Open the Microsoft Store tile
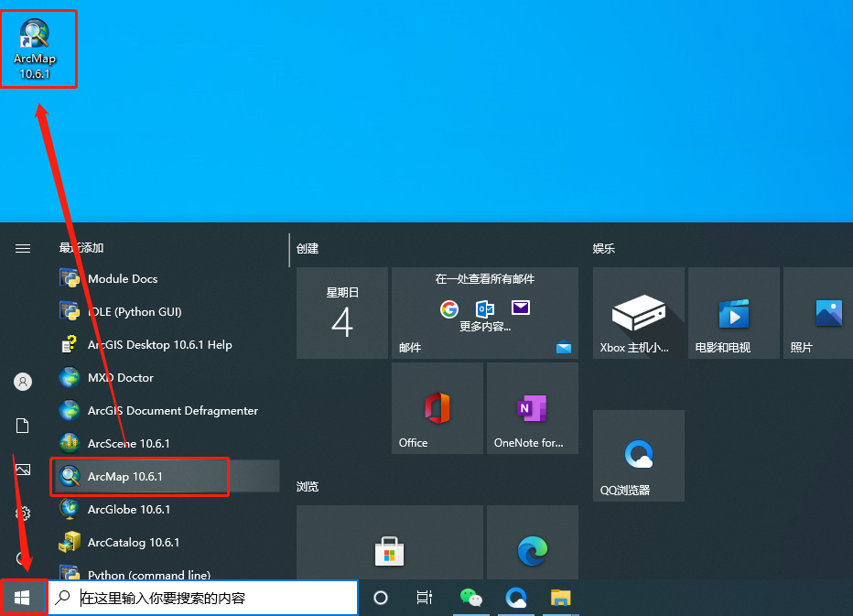This screenshot has width=853, height=616. (390, 542)
